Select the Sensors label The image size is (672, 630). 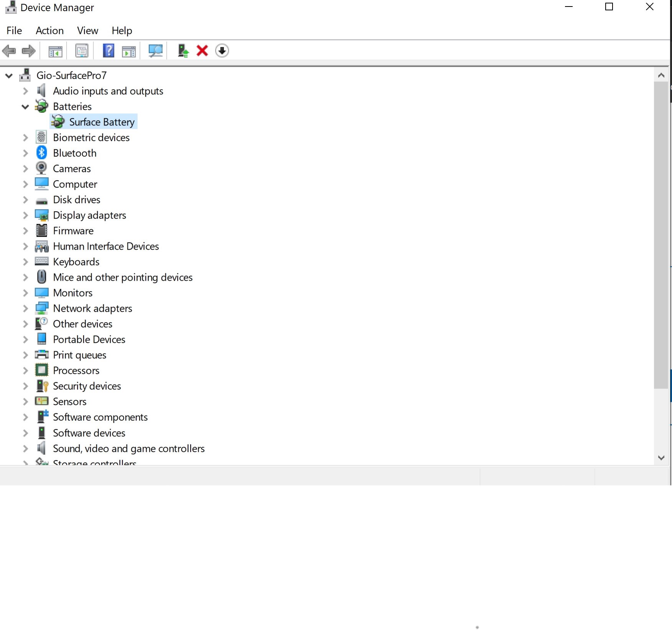69,401
